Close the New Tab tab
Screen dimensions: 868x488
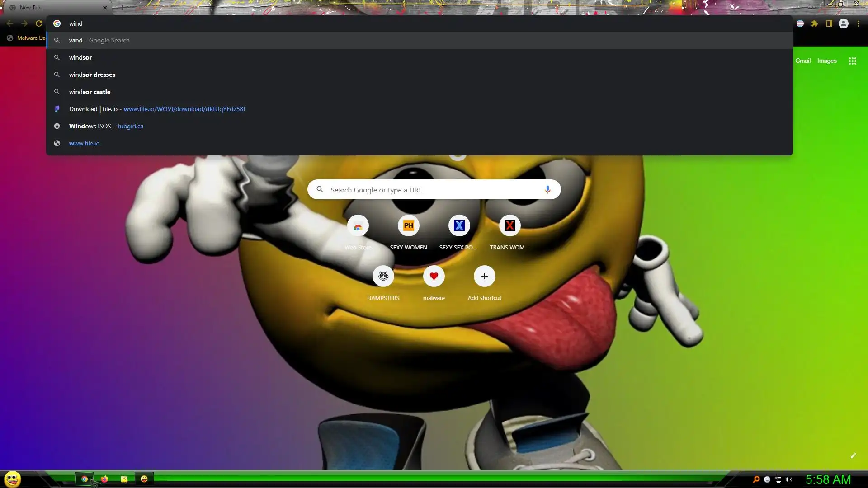coord(105,8)
